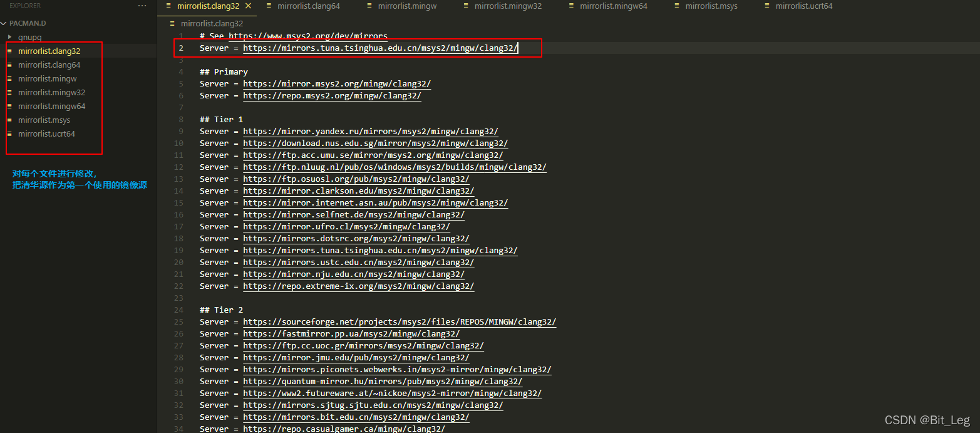The image size is (980, 433).
Task: Click mirror.ufro.cl link
Action: tap(347, 226)
